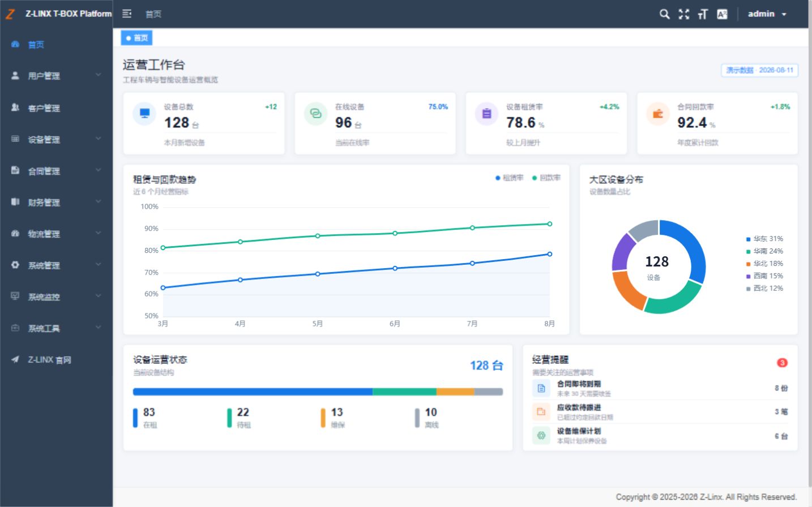Open the language switch icon
This screenshot has height=507, width=812.
point(722,14)
